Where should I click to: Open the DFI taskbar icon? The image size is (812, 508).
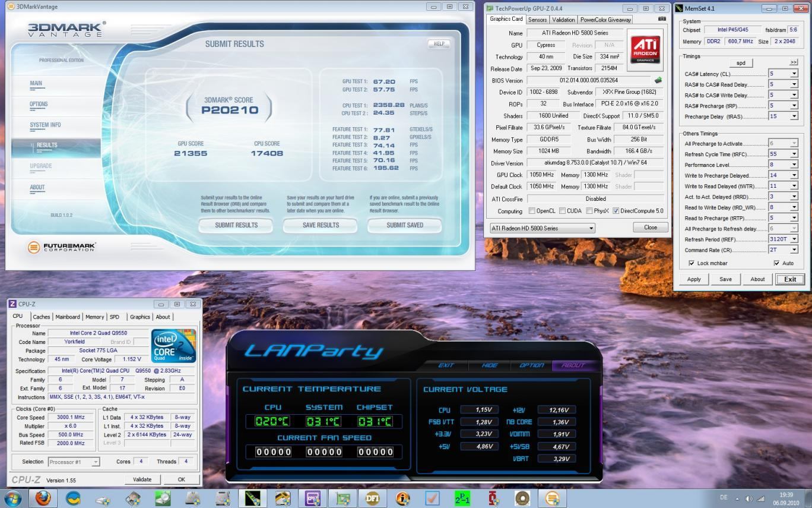click(373, 498)
